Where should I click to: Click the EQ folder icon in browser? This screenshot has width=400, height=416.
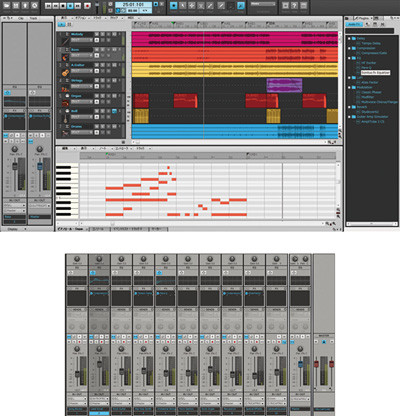(x=354, y=58)
